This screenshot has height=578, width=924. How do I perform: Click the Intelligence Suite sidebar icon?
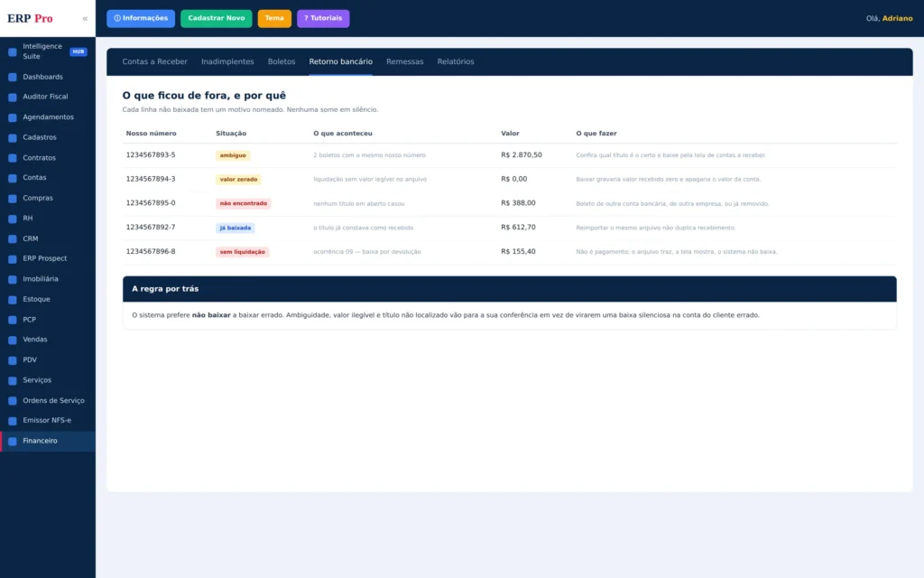13,51
